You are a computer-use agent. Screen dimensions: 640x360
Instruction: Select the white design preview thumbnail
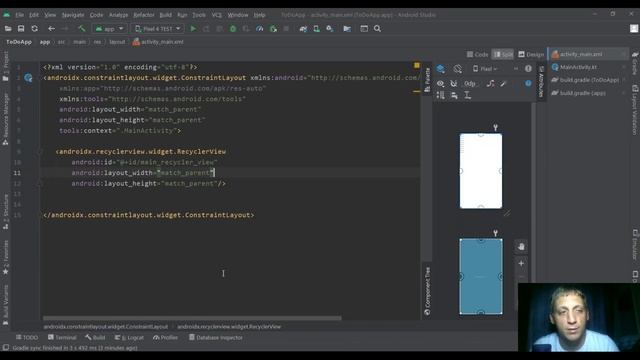coord(481,171)
